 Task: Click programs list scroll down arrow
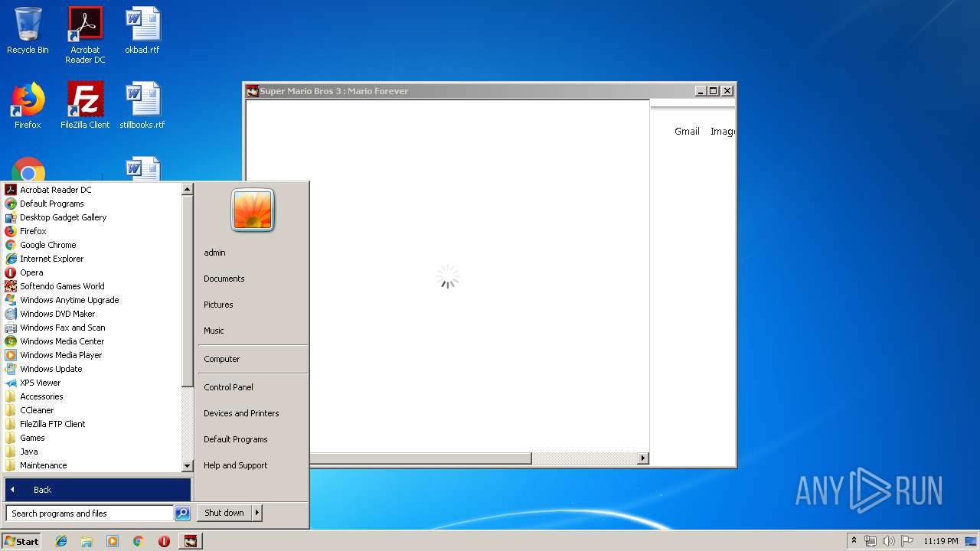(x=187, y=465)
